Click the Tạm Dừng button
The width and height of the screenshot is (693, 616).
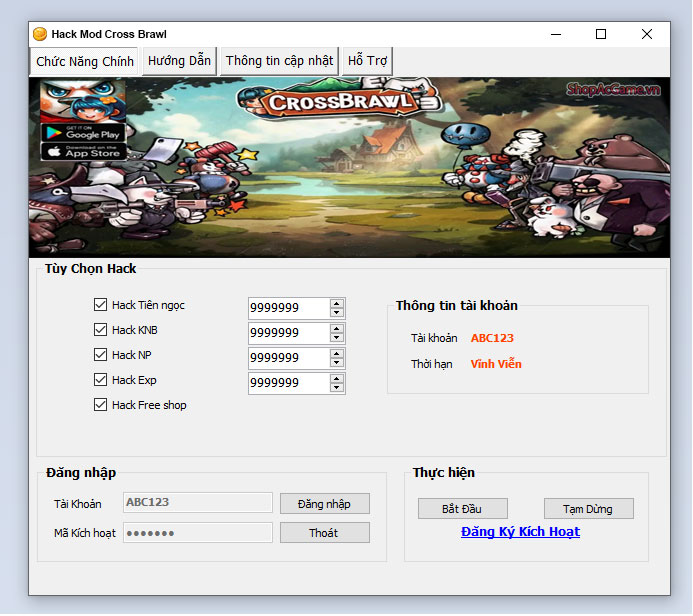pos(588,509)
